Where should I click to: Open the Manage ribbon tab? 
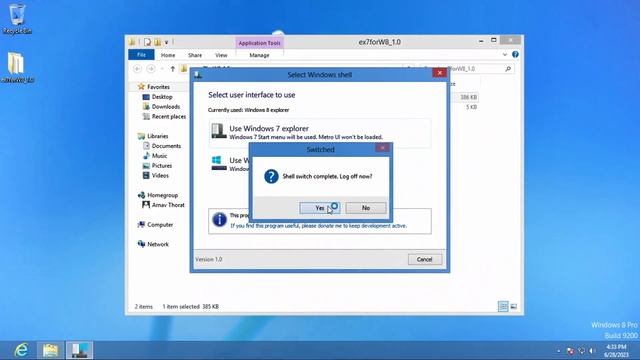point(259,55)
